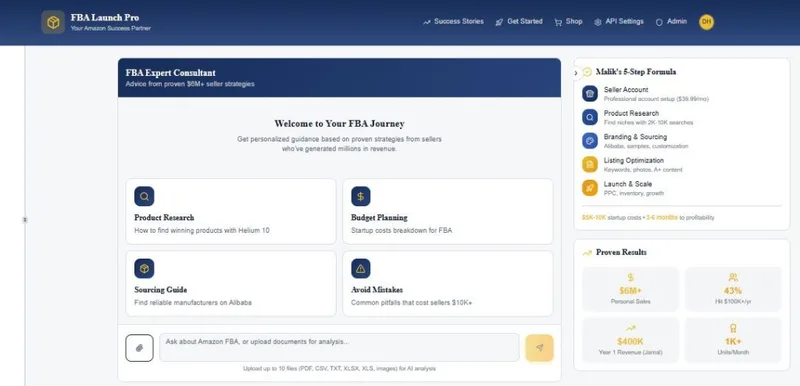Open the Admin section
This screenshot has width=800, height=386.
point(671,21)
